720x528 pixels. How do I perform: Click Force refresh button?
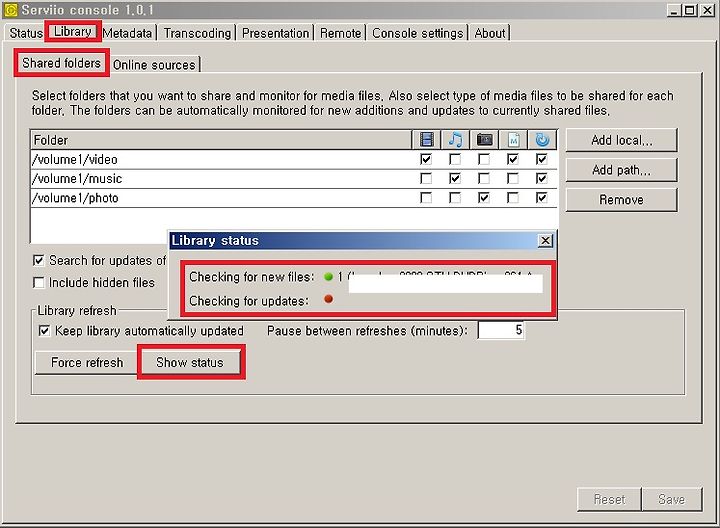(87, 363)
